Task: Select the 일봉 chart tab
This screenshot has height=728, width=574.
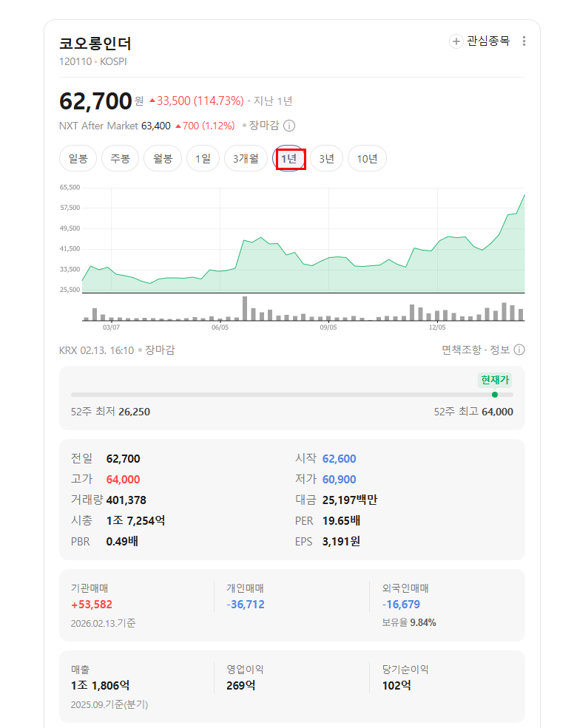Action: coord(78,159)
